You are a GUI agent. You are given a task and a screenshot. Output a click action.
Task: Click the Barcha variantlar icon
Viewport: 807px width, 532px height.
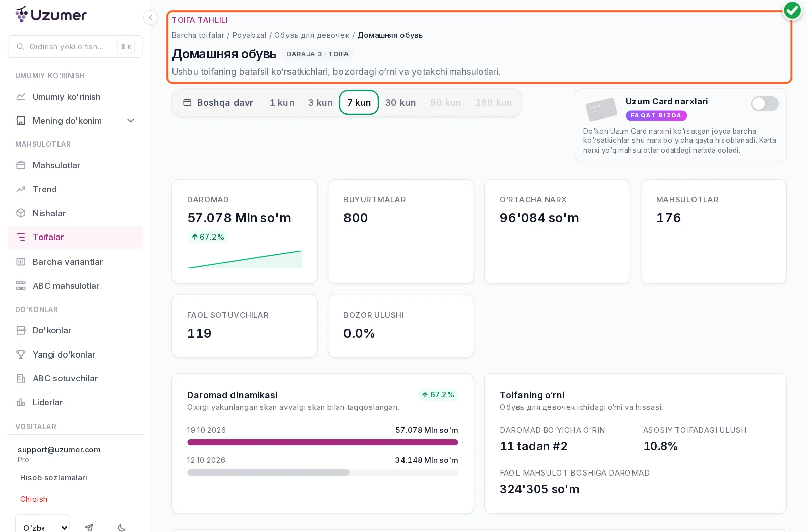[21, 262]
